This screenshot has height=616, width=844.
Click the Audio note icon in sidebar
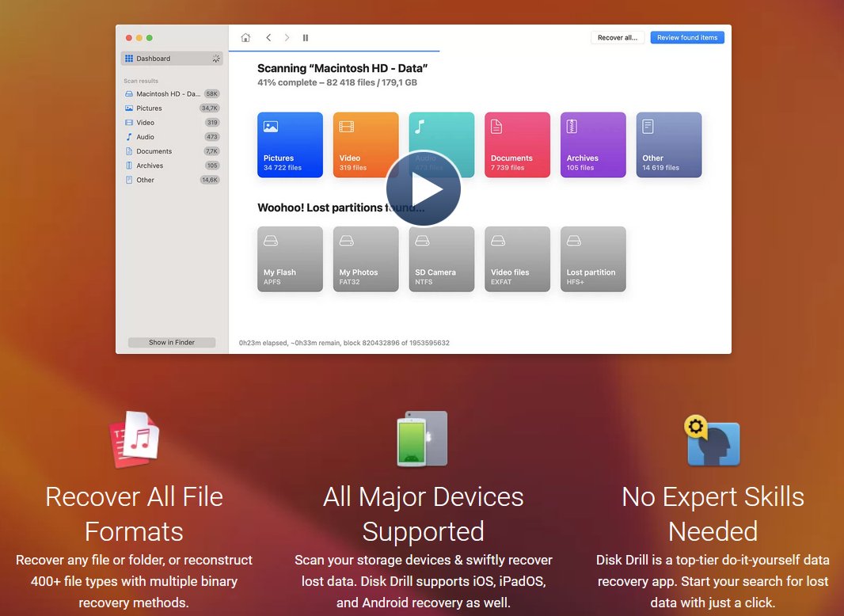click(x=129, y=137)
